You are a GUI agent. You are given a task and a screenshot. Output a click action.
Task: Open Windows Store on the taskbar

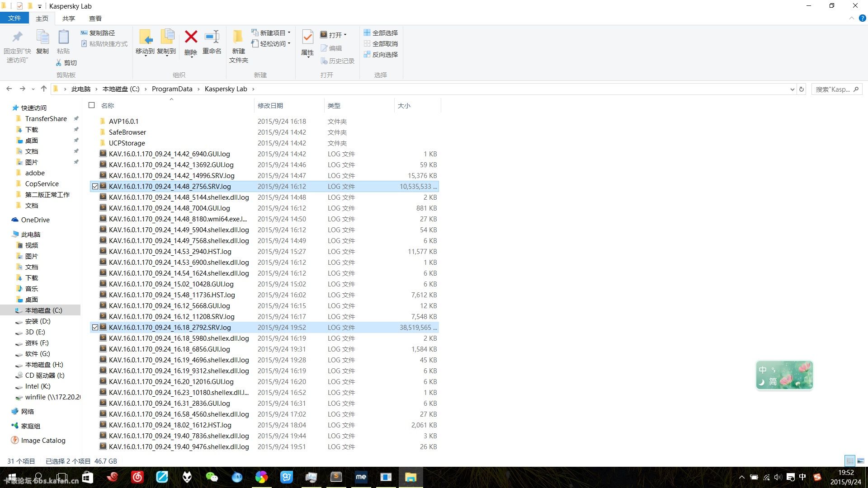[88, 477]
